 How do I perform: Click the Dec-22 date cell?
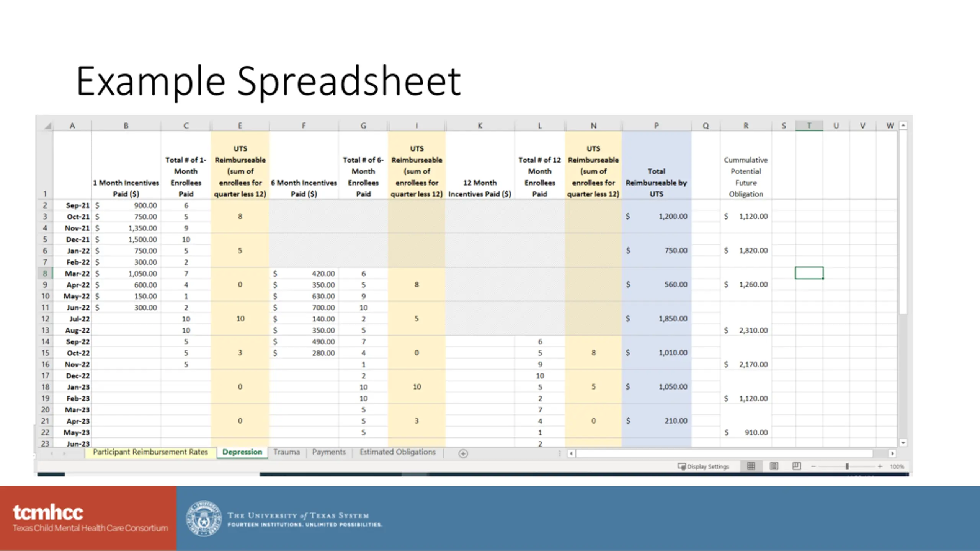(x=72, y=376)
